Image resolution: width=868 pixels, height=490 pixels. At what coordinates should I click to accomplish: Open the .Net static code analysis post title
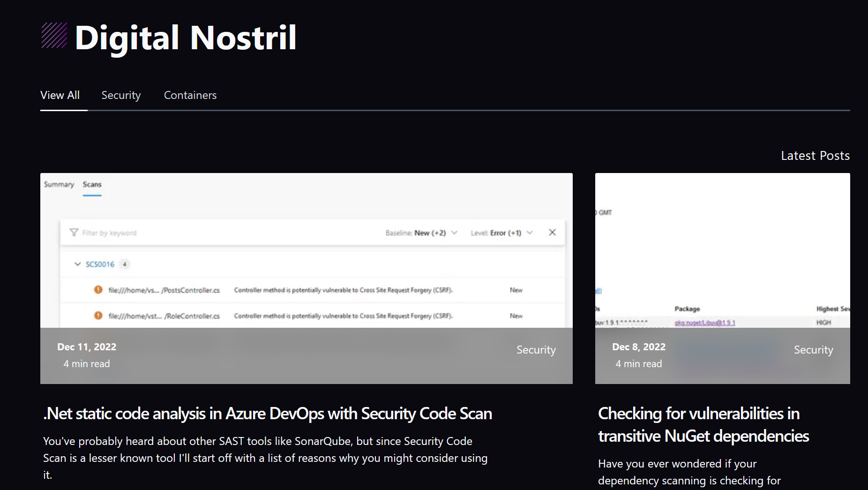pos(267,414)
